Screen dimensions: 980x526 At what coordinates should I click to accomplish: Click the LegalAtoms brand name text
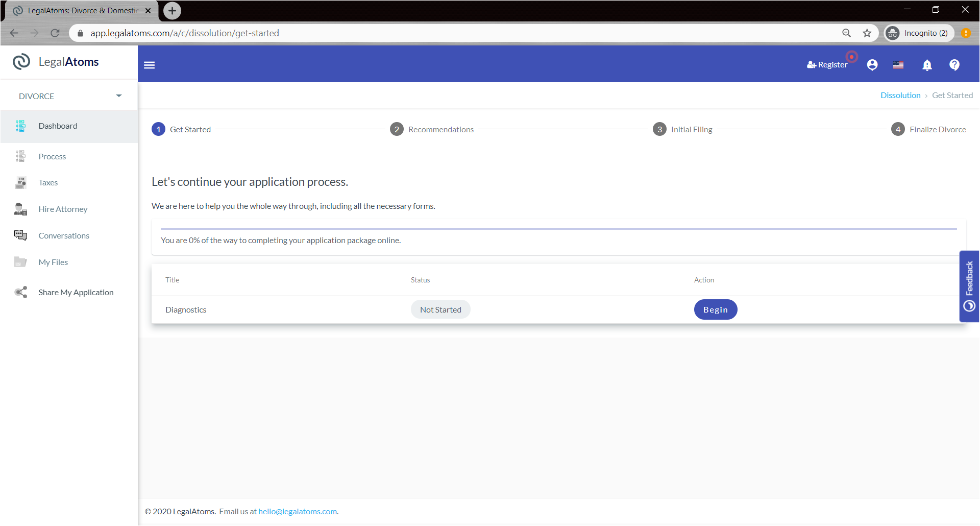tap(69, 62)
